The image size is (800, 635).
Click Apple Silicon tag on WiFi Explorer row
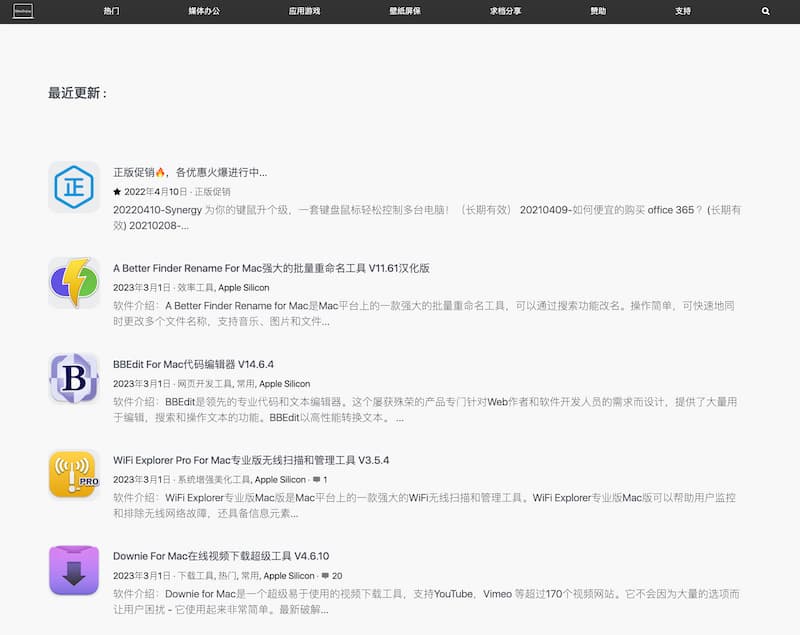pos(280,479)
